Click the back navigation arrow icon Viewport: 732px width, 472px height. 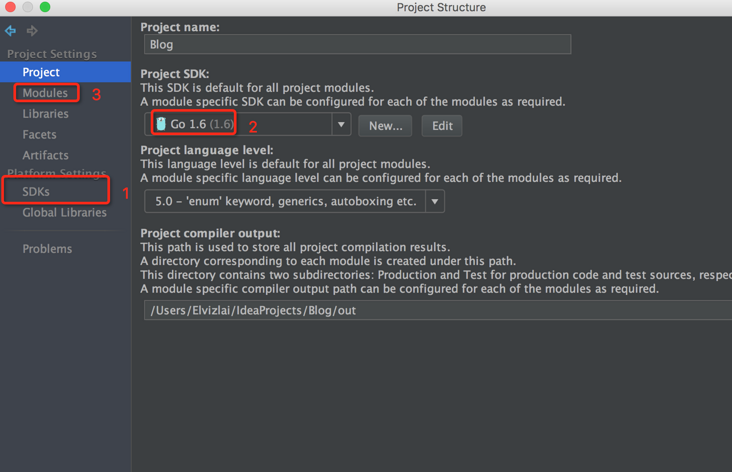point(11,31)
